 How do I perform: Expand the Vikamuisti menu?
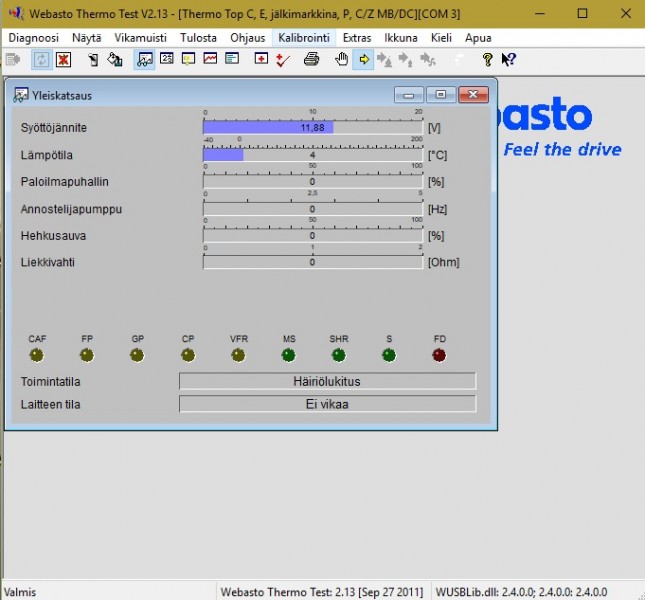[140, 38]
